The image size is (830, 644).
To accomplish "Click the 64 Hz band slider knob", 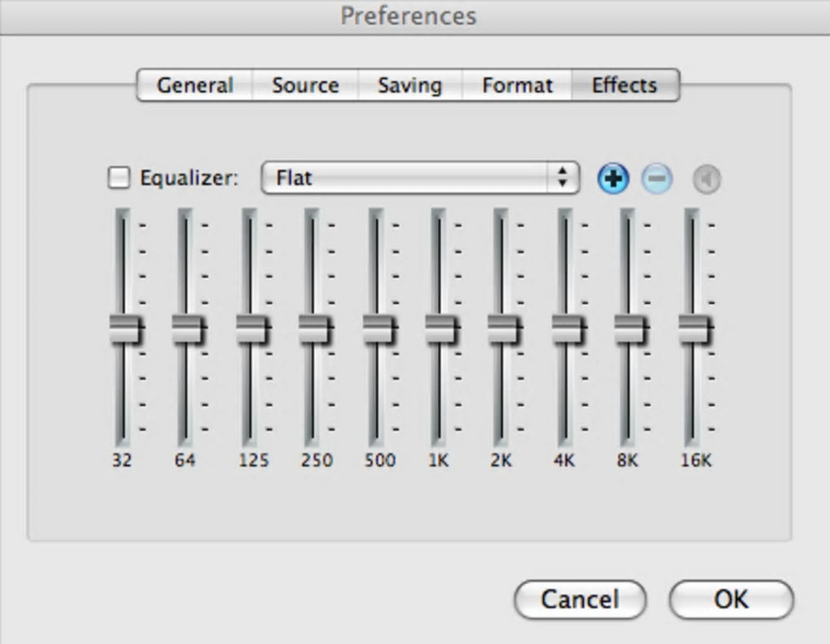I will pyautogui.click(x=187, y=330).
